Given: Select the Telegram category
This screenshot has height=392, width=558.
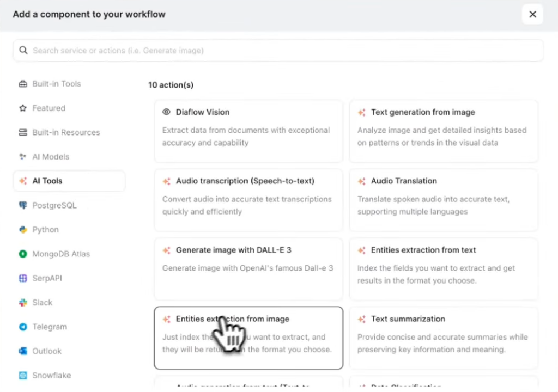Looking at the screenshot, I should tap(69, 327).
